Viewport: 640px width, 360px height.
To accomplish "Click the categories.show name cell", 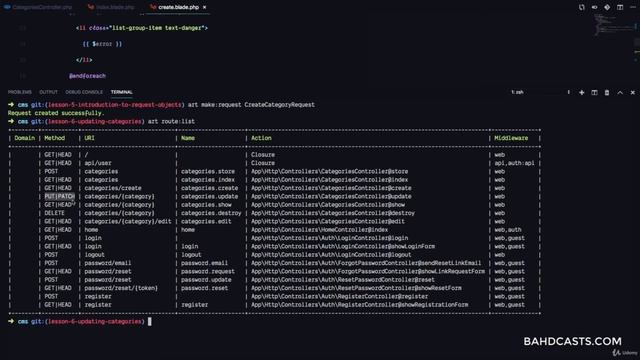I will (x=206, y=205).
